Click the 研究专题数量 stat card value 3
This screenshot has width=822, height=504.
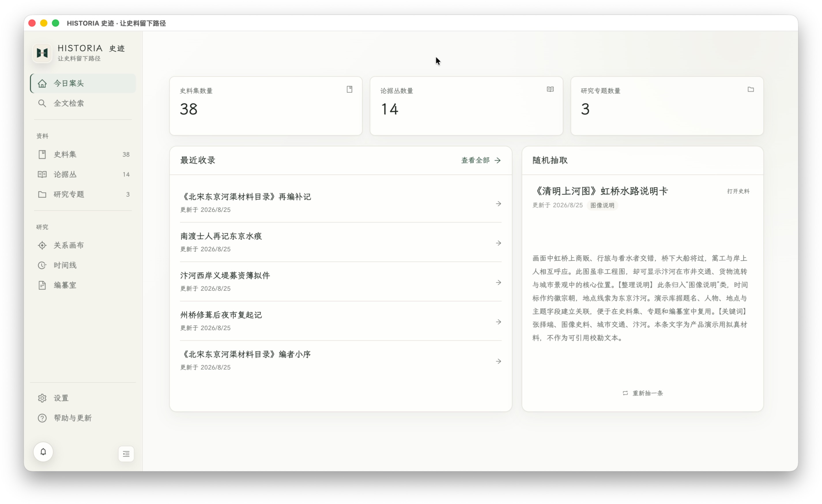585,109
